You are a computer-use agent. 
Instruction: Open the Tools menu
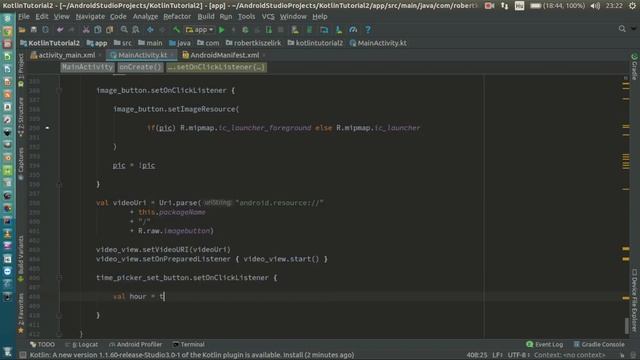point(246,17)
